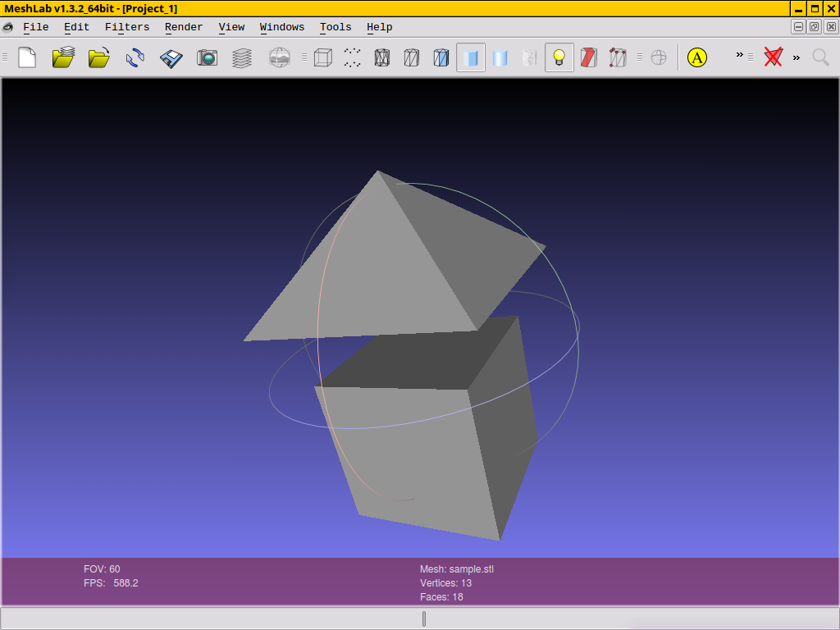Click the splitter handle in bottom bar
The height and width of the screenshot is (630, 840).
tap(423, 619)
